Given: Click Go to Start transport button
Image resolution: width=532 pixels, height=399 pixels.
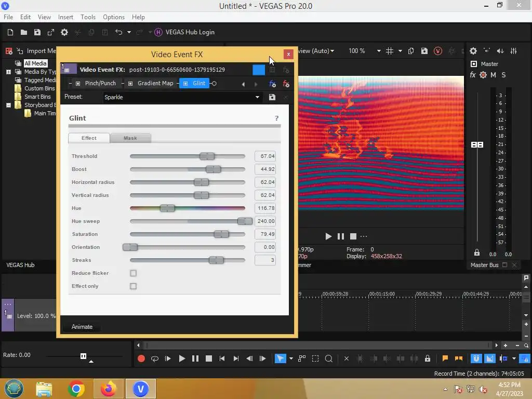Looking at the screenshot, I should coord(222,358).
